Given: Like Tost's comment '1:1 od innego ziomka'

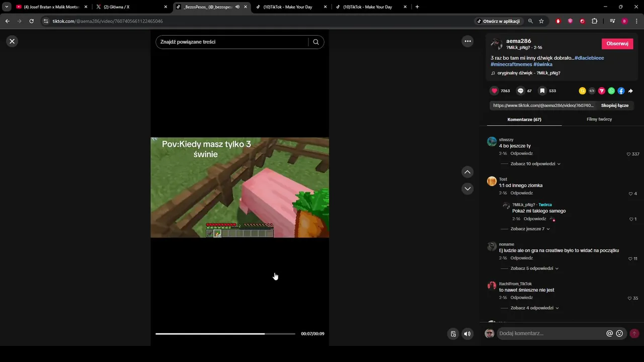Looking at the screenshot, I should pos(630,194).
